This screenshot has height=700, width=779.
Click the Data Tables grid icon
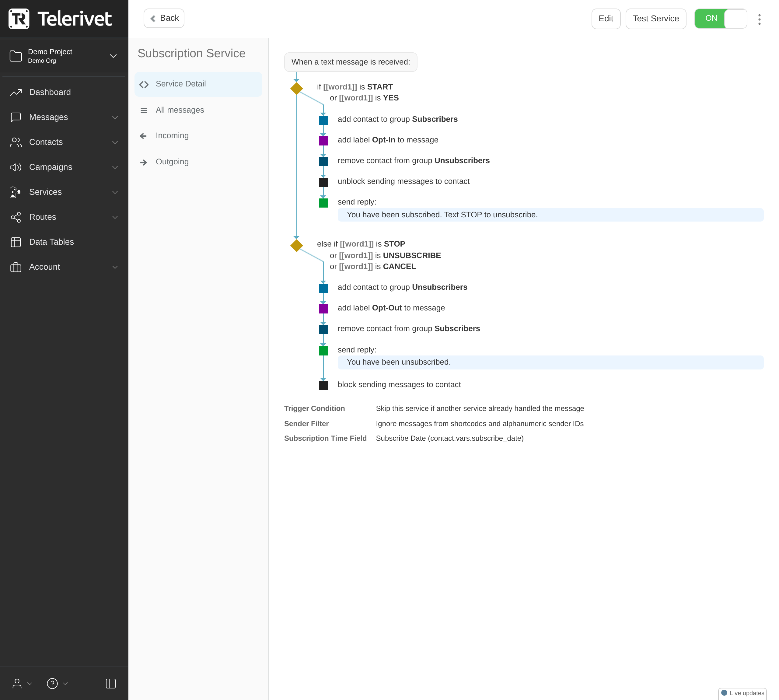tap(16, 242)
